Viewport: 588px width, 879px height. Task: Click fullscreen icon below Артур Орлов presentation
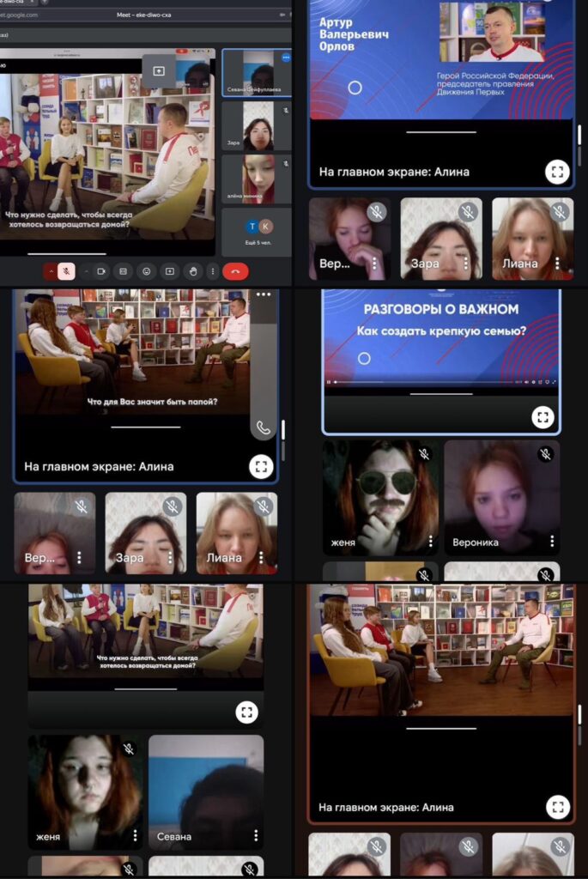pyautogui.click(x=557, y=172)
